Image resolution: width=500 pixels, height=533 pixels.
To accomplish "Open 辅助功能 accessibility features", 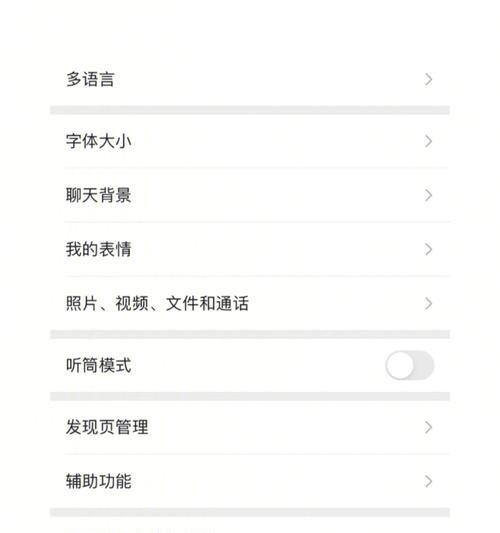I will (x=250, y=481).
